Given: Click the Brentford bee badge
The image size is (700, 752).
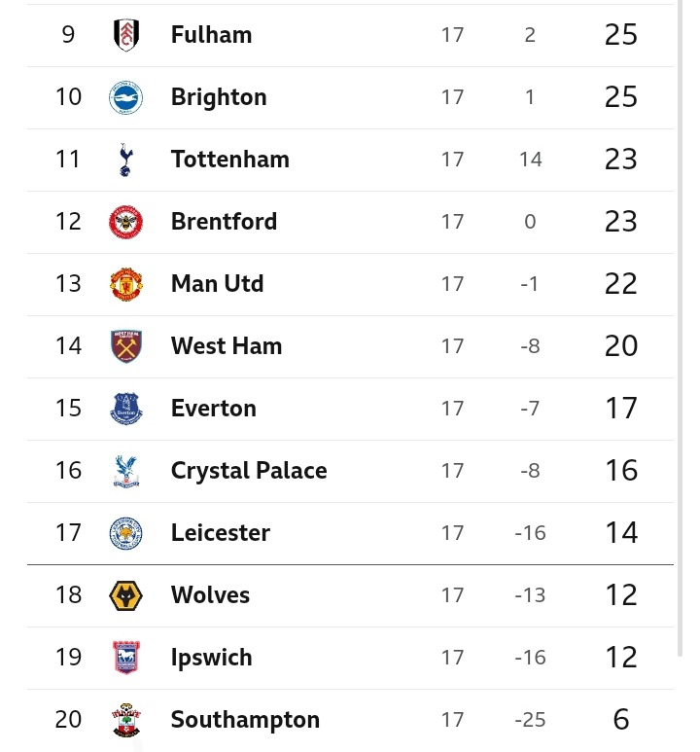Looking at the screenshot, I should [125, 222].
